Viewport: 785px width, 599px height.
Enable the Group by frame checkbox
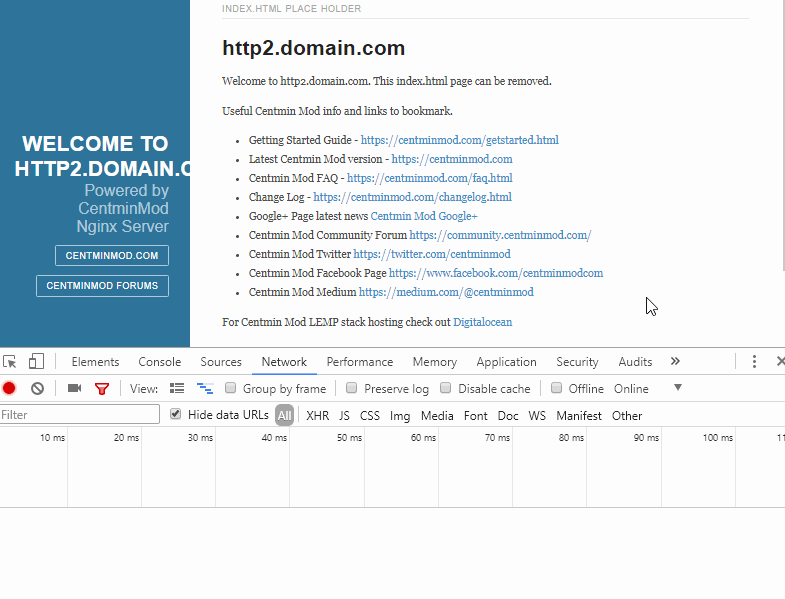230,388
